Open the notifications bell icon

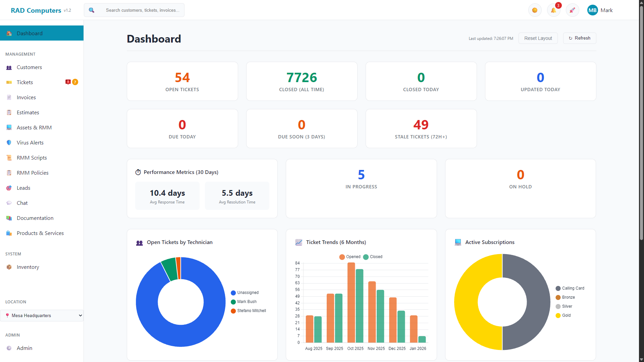[553, 10]
